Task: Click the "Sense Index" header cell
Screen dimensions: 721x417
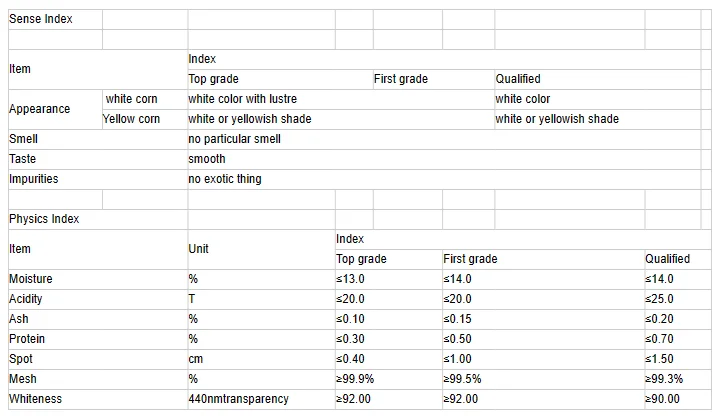Action: tap(41, 19)
